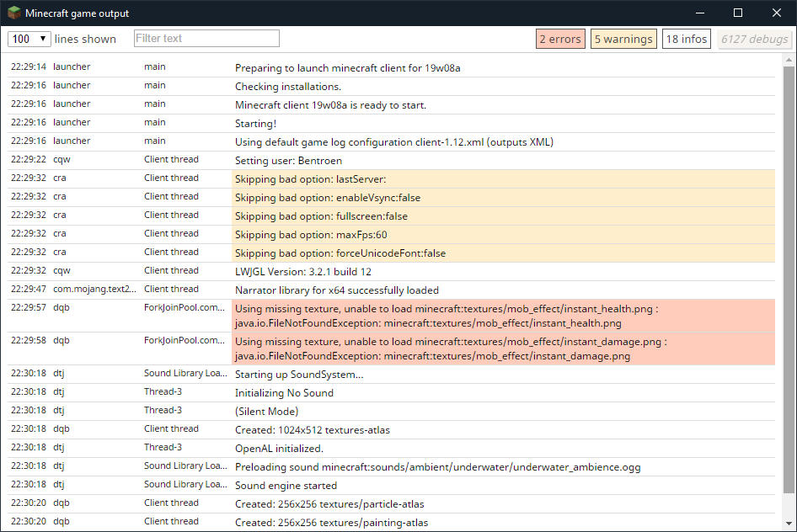Click the Minecraft grass block icon

[14, 13]
